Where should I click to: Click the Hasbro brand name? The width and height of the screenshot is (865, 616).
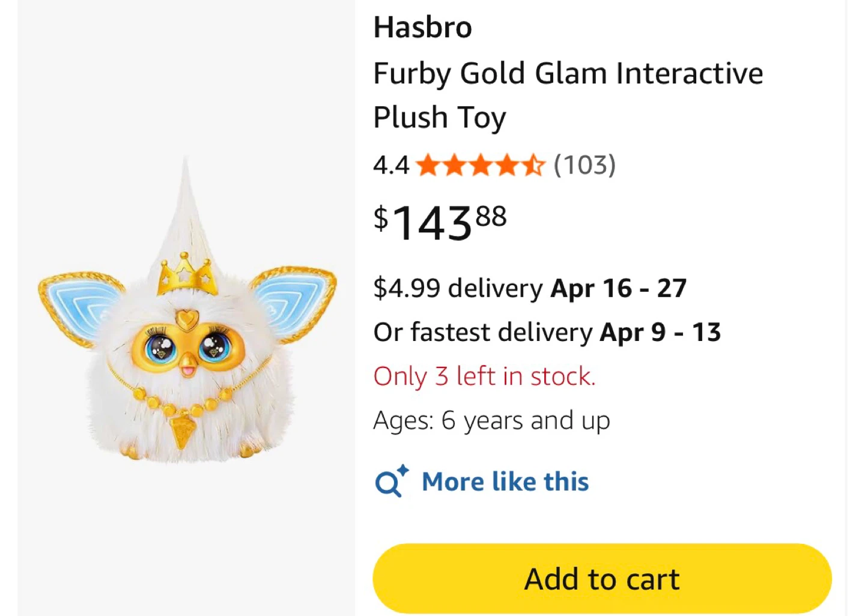point(423,28)
